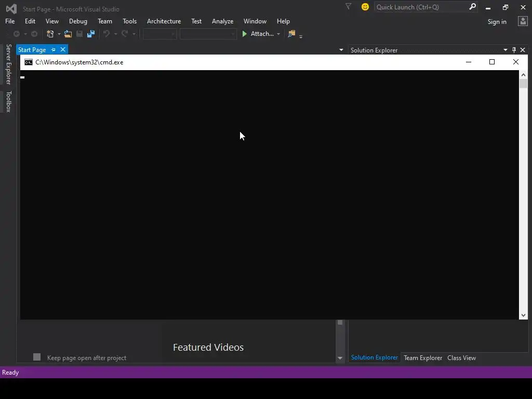Open the Architecture menu
532x399 pixels.
(164, 21)
